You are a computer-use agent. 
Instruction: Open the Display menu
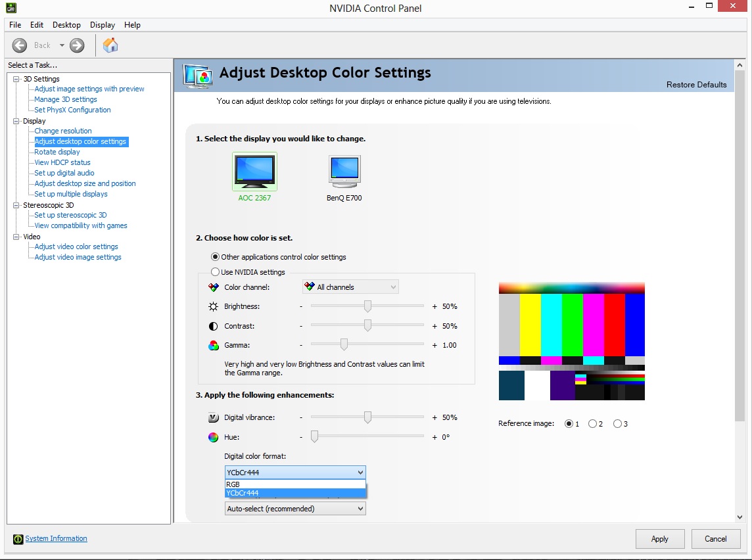103,25
